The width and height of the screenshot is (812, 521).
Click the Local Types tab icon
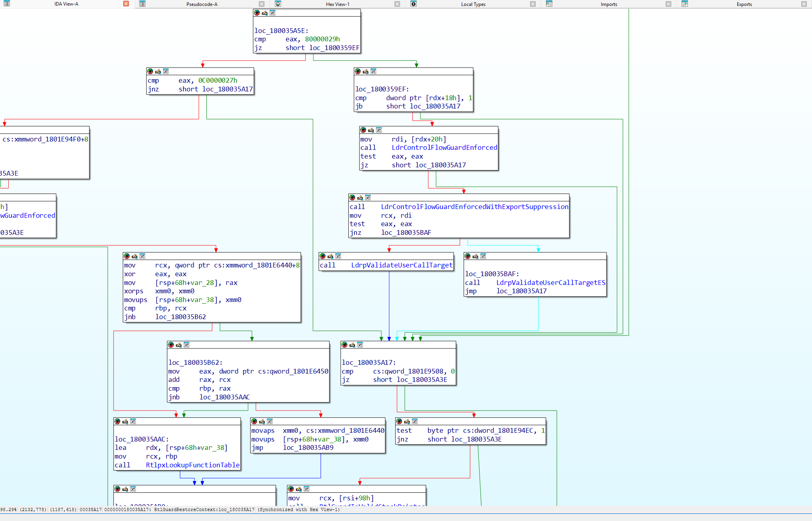tap(414, 4)
